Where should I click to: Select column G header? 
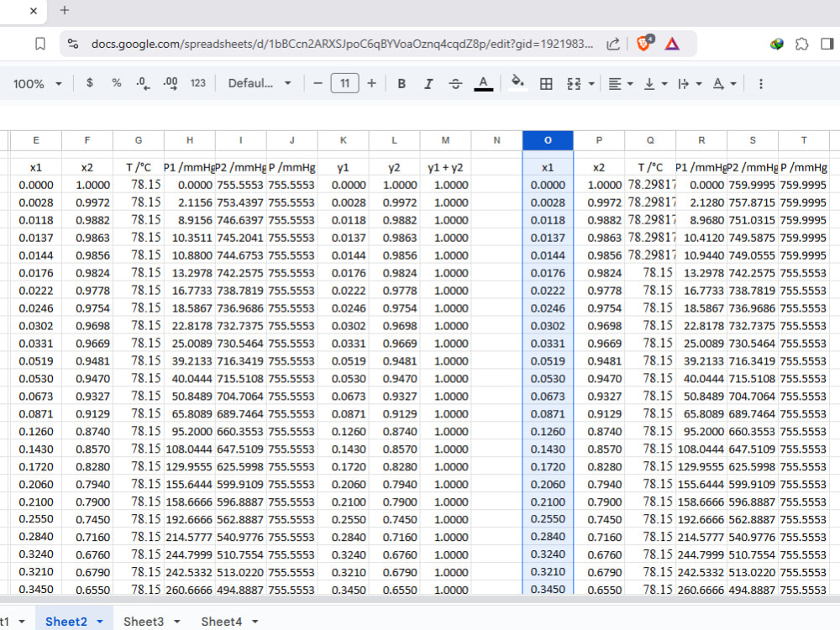pos(139,140)
